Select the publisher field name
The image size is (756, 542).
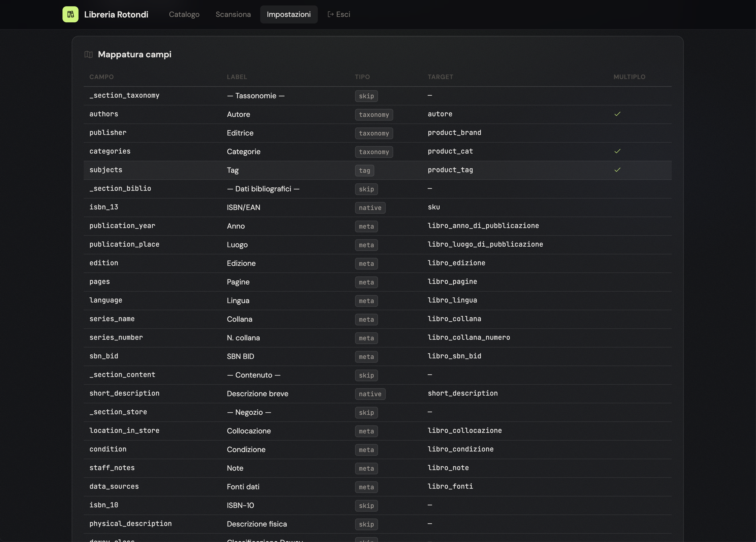click(108, 133)
